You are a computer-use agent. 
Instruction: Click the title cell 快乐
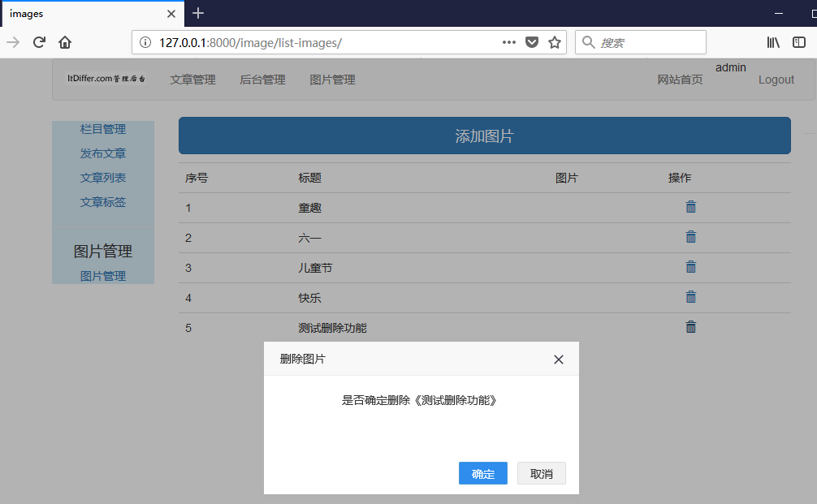click(310, 298)
